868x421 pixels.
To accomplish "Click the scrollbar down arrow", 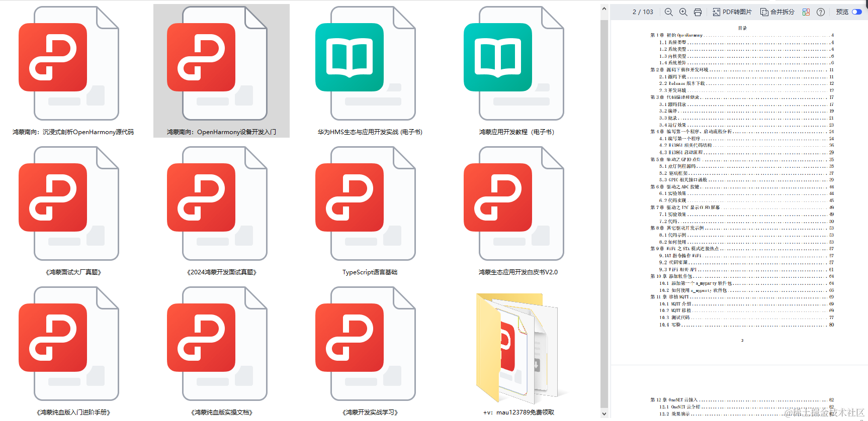I will click(x=604, y=414).
